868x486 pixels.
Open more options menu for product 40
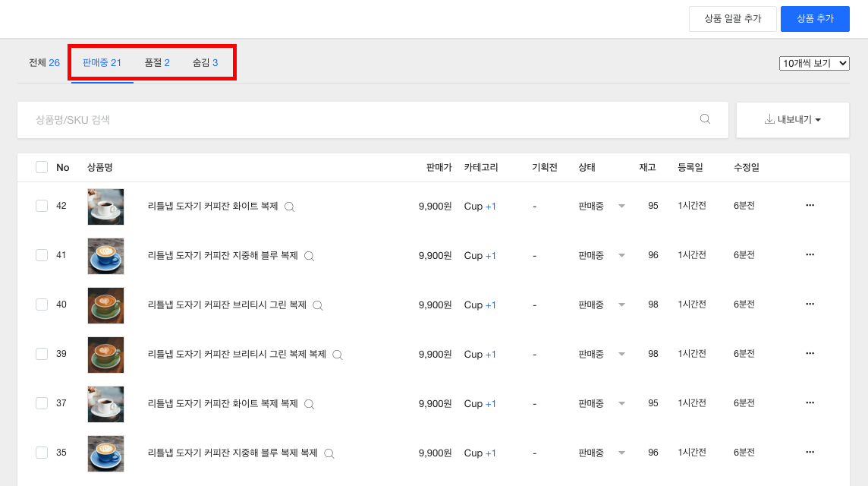[x=810, y=304]
